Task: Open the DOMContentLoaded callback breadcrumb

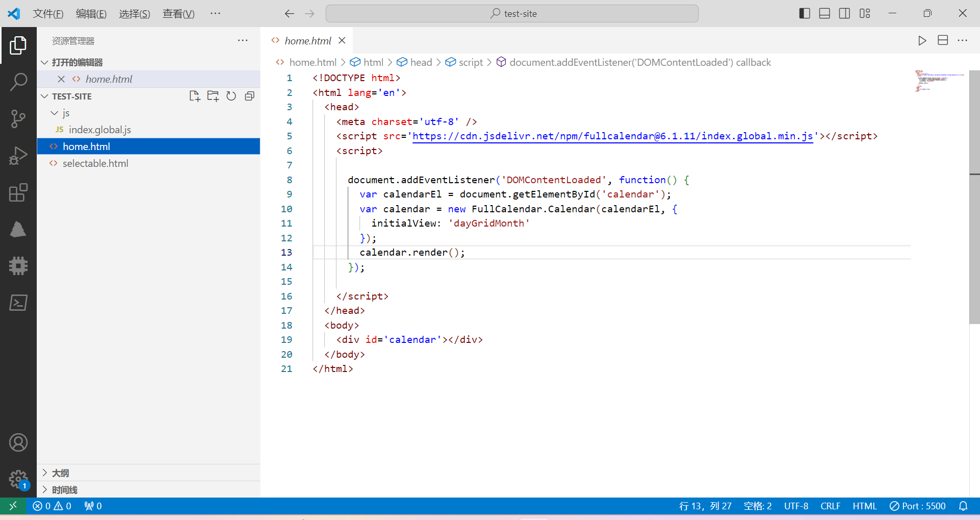Action: point(633,62)
